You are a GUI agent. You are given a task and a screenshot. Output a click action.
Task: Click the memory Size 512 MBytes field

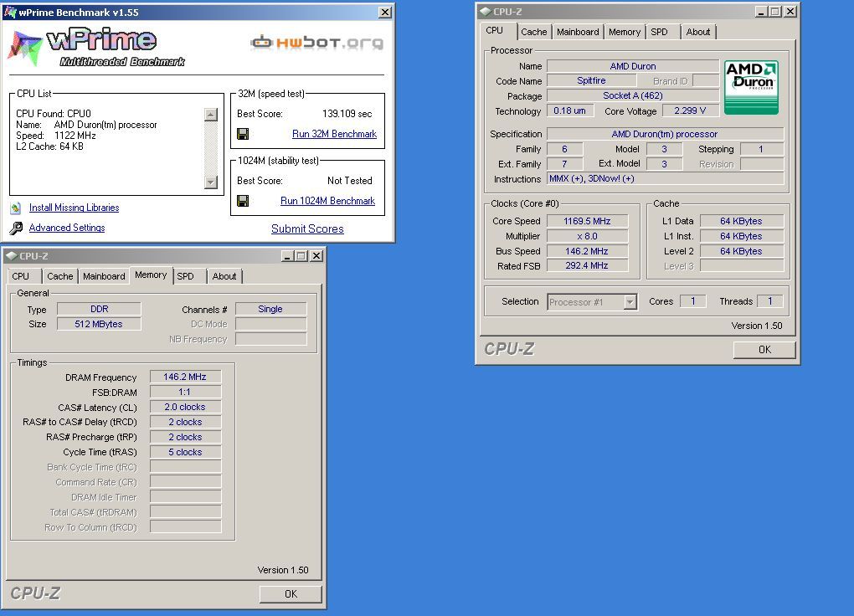coord(99,324)
